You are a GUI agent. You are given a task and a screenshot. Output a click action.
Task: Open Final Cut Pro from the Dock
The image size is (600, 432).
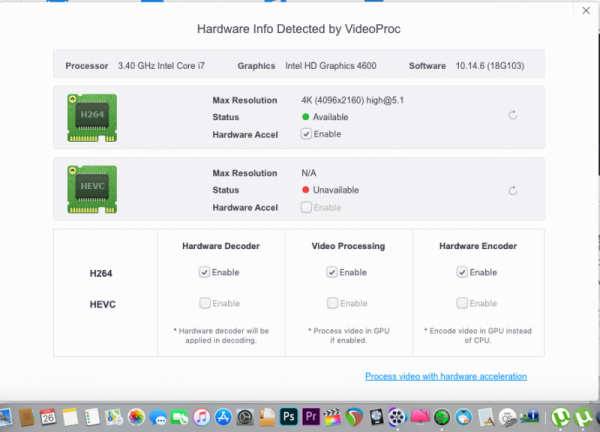coord(333,417)
